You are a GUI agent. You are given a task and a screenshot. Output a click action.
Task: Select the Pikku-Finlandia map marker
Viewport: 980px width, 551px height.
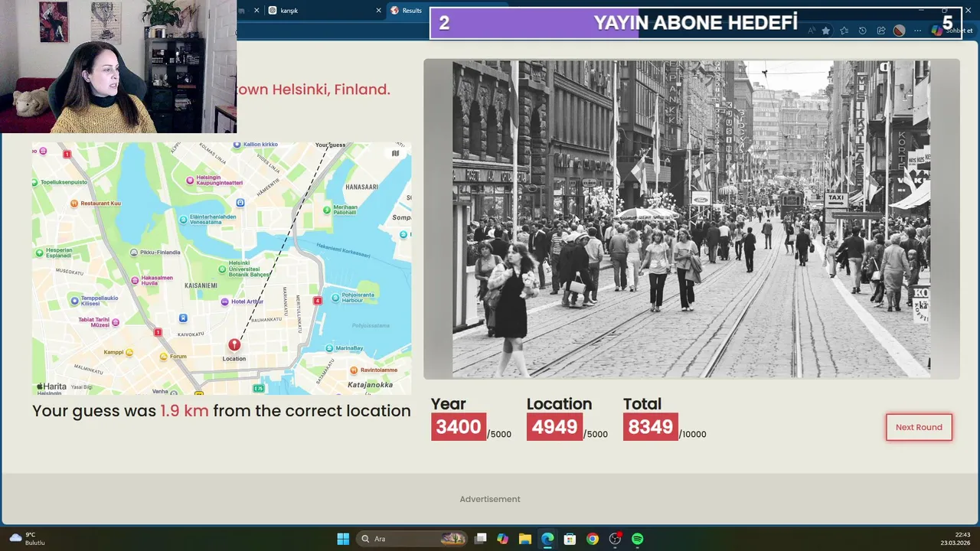(134, 252)
